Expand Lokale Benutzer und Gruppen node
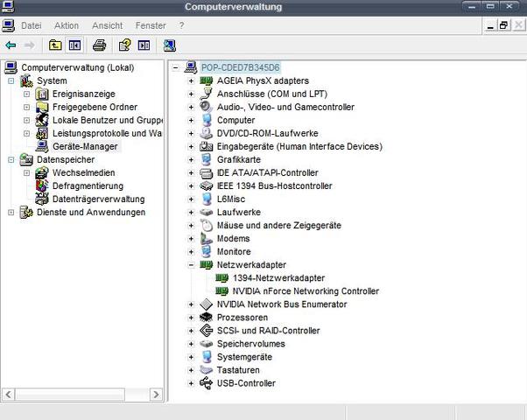 26,120
